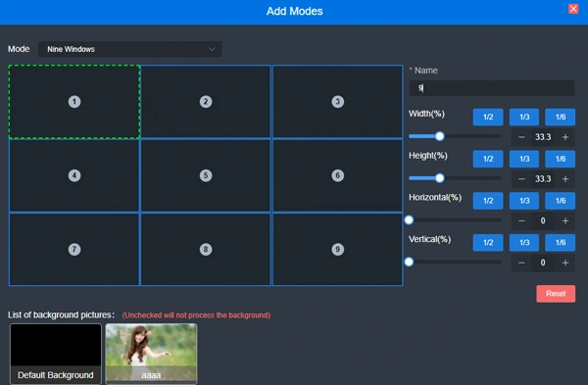Image resolution: width=588 pixels, height=385 pixels.
Task: Set Horizontal to 1/3 preset
Action: click(524, 201)
